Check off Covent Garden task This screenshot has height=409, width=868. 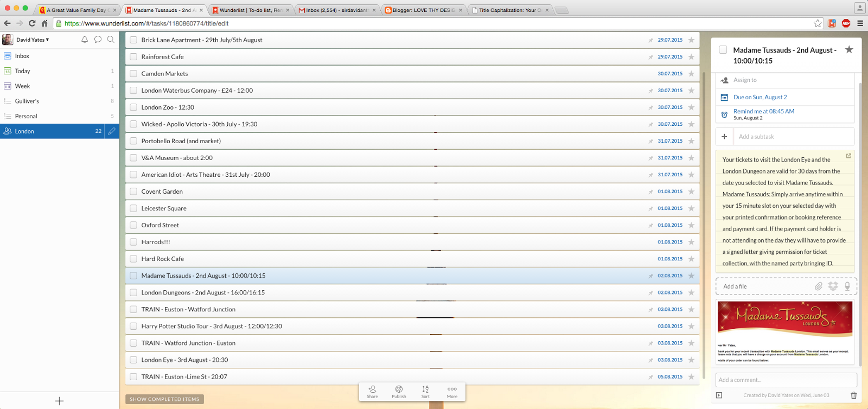133,191
